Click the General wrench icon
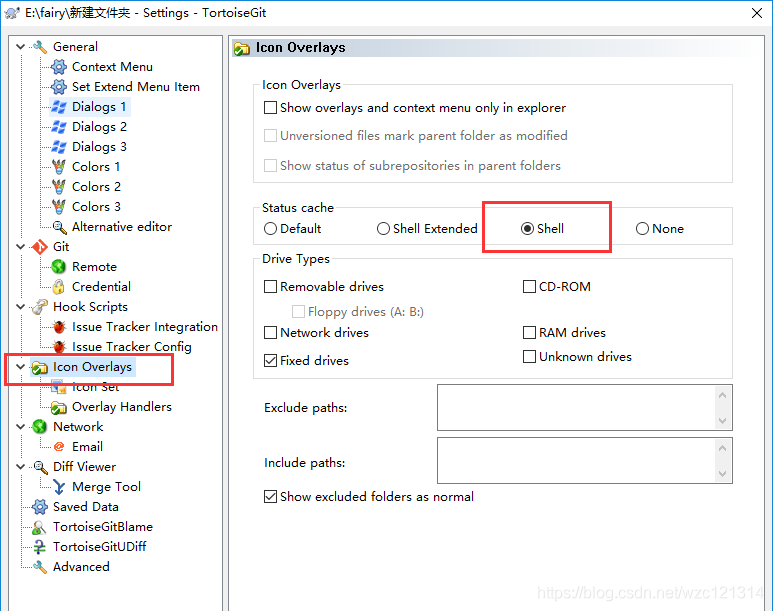773x611 pixels. click(x=39, y=47)
